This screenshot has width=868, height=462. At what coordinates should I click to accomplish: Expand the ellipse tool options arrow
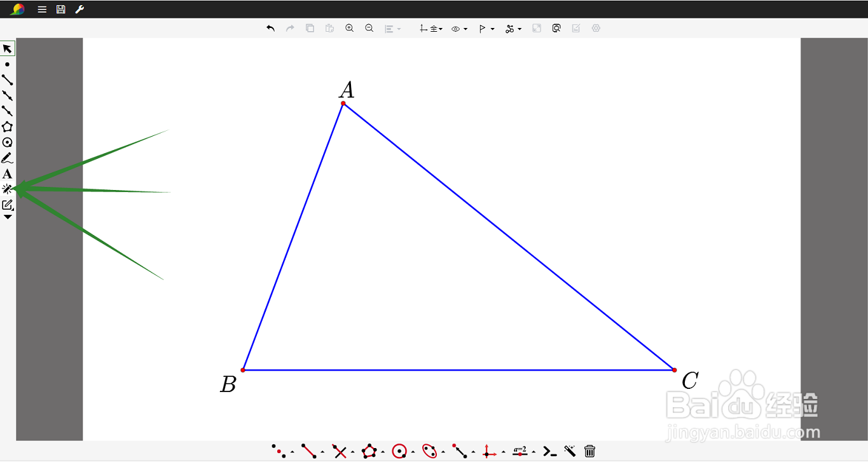pyautogui.click(x=443, y=453)
